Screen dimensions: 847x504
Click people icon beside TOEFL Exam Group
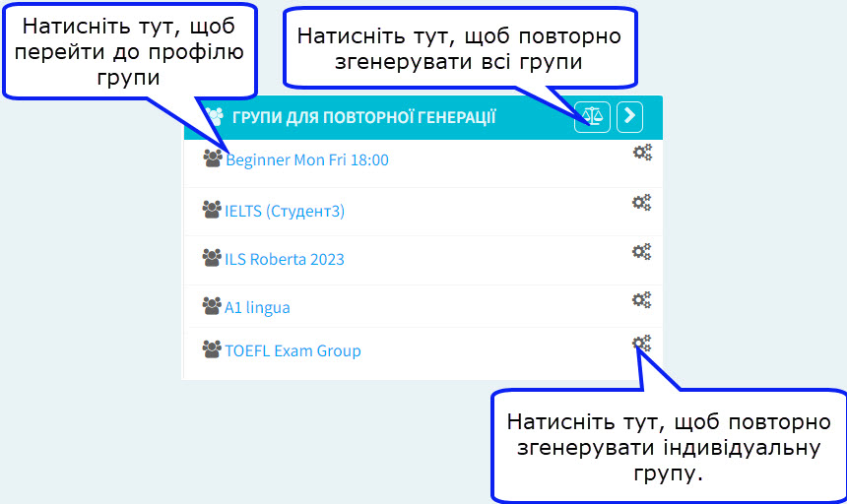pyautogui.click(x=212, y=349)
